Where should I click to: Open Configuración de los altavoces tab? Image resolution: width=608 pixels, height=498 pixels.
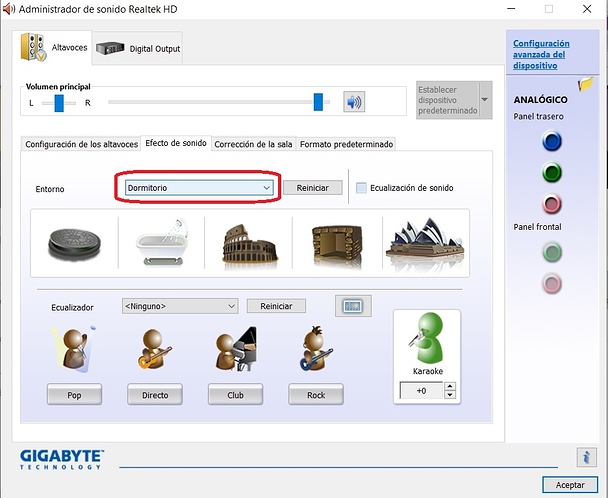tap(81, 144)
